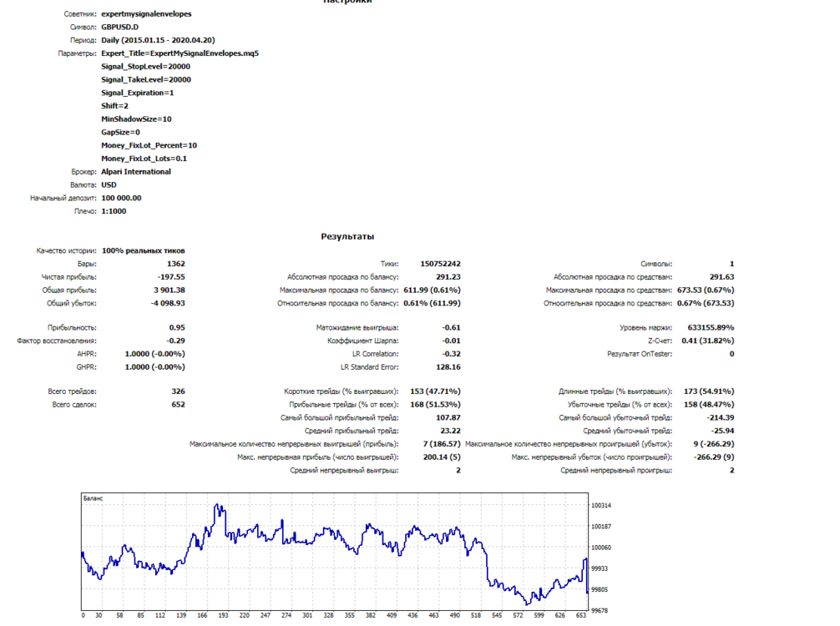Click Sharpe ratio value -0.01
The image size is (840, 626).
click(451, 341)
